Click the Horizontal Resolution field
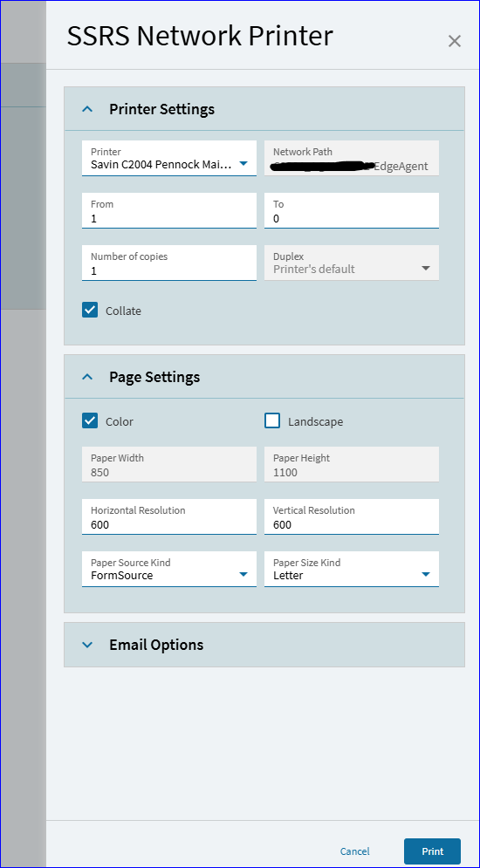 click(x=168, y=517)
